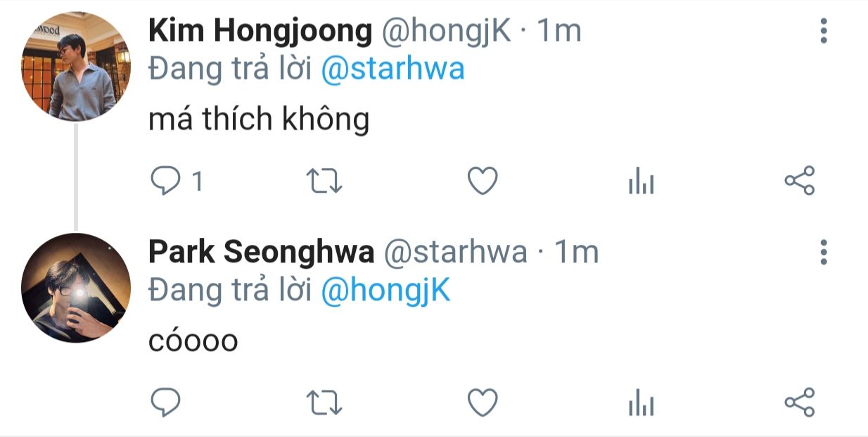This screenshot has width=868, height=437.
Task: Share Park Seonghwa's tweet
Action: [799, 403]
